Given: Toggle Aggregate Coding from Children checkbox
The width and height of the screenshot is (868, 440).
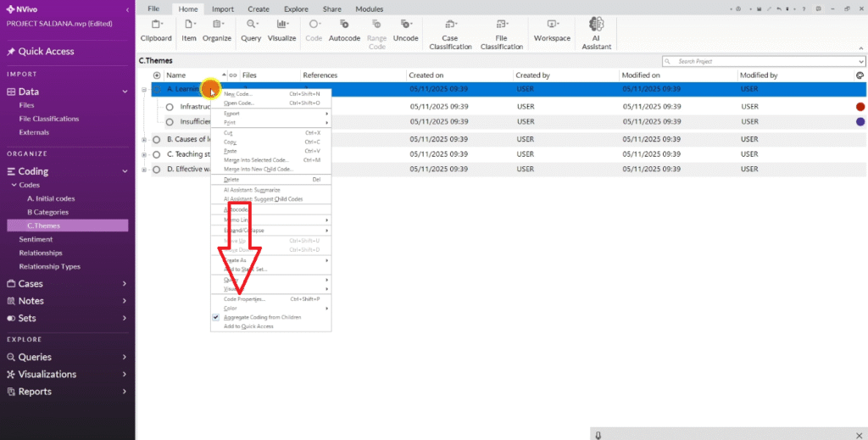Looking at the screenshot, I should pyautogui.click(x=215, y=317).
